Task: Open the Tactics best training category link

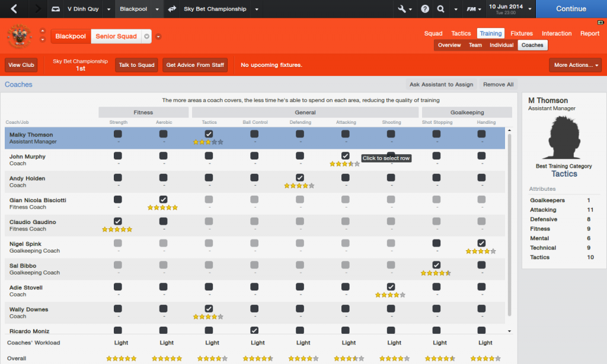Action: click(x=564, y=174)
